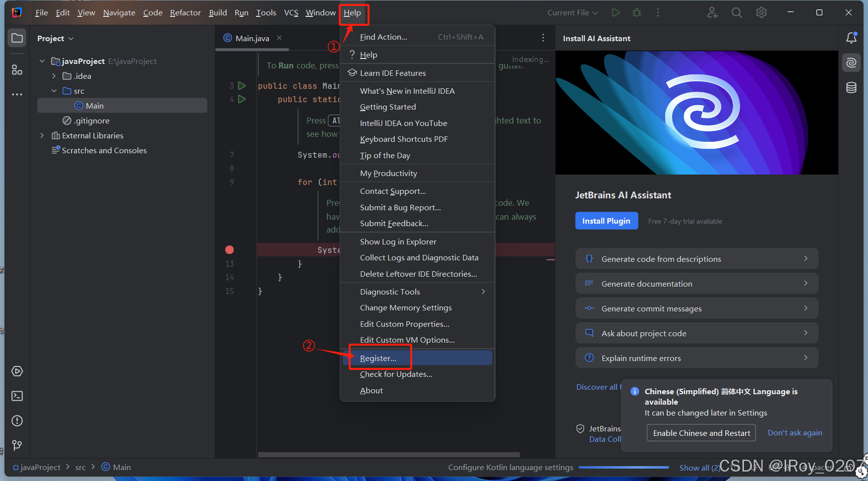Select Register... in the Help menu

coord(417,358)
